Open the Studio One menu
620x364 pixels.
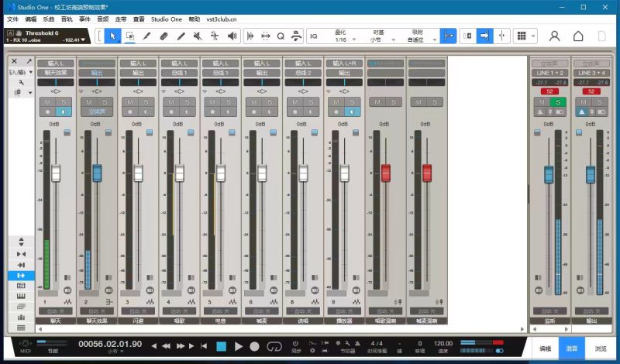coord(167,19)
